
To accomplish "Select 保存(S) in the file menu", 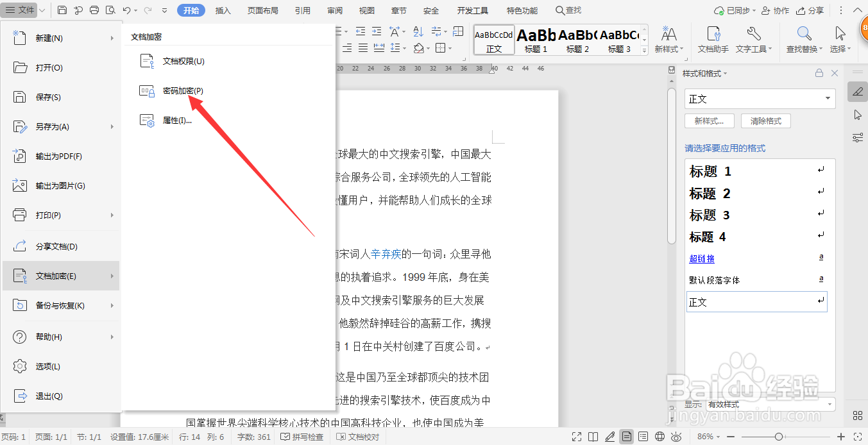I will [62, 97].
